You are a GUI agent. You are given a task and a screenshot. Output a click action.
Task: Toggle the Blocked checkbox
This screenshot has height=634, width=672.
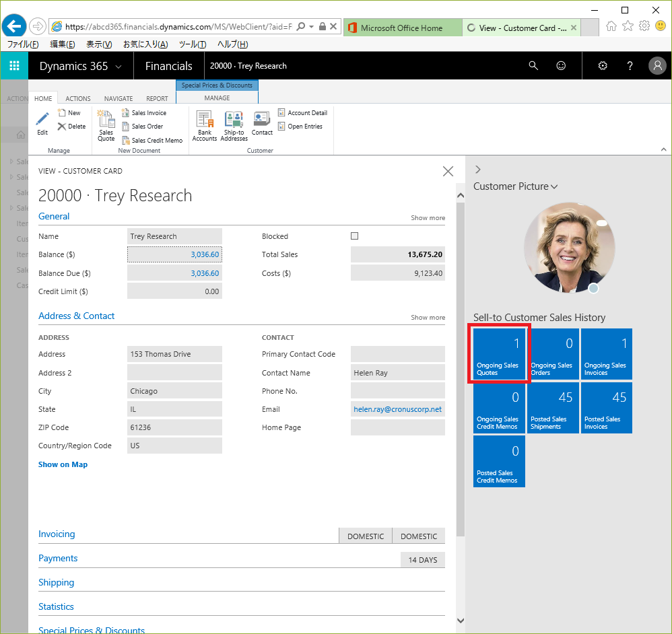point(354,236)
